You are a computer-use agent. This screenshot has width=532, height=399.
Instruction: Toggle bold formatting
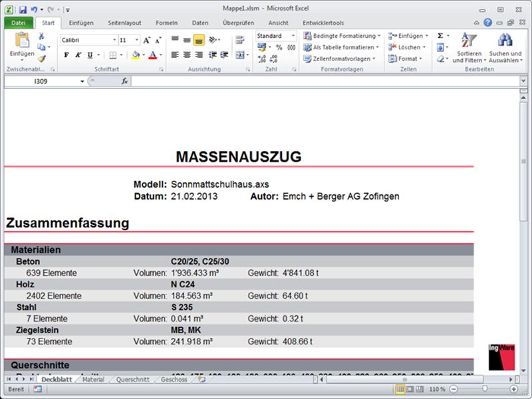[66, 55]
